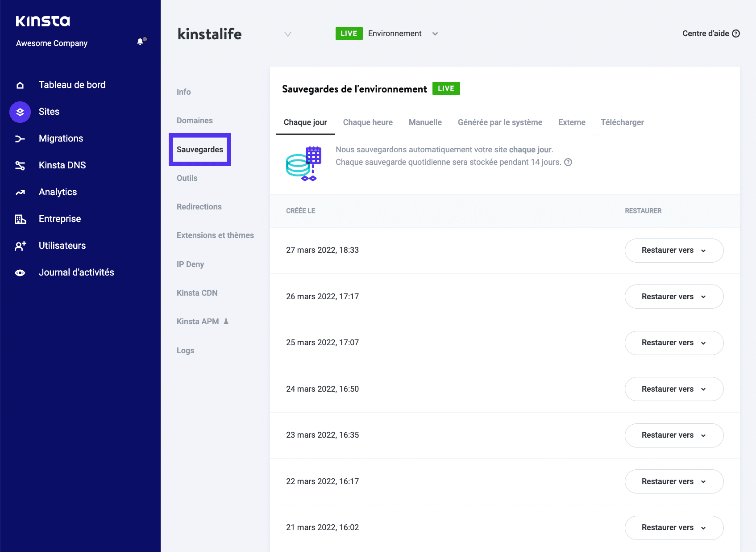756x552 pixels.
Task: Click the Entreprise building icon
Action: [20, 218]
